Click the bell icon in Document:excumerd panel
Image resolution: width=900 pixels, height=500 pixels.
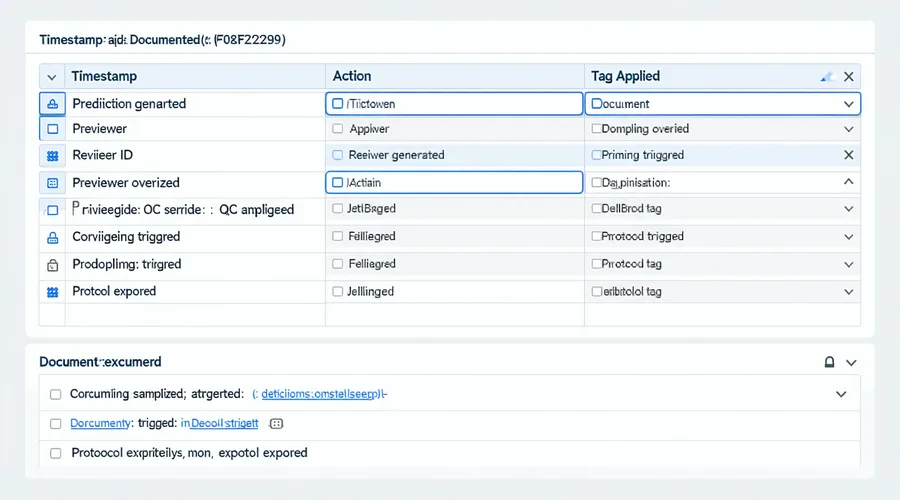tap(829, 362)
